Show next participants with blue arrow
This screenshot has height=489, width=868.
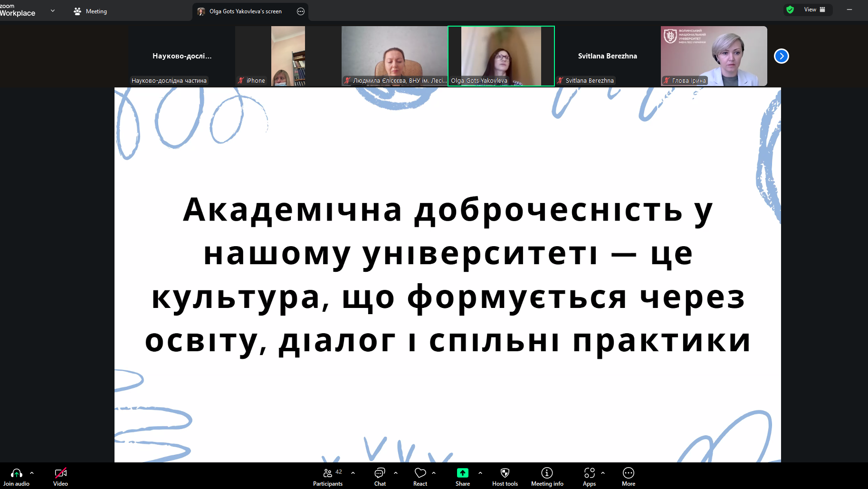[x=781, y=56]
